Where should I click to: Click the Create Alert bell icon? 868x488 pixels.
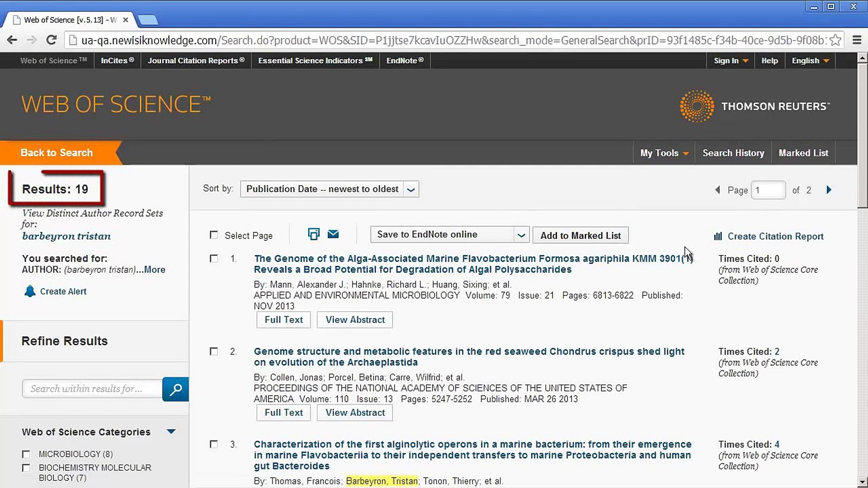coord(30,291)
